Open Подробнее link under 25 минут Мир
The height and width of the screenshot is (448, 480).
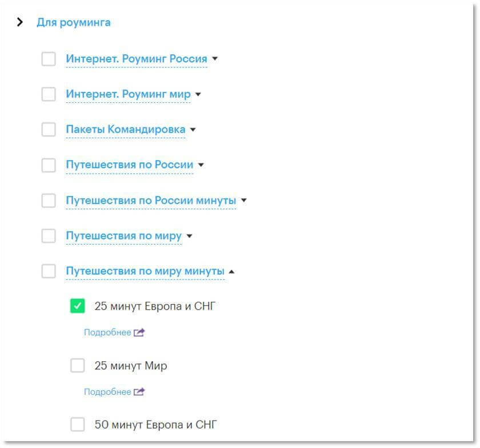point(107,391)
